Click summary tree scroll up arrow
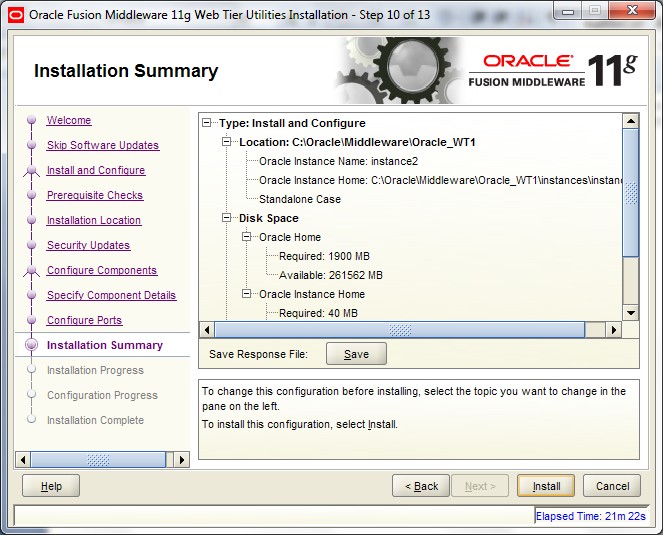This screenshot has height=535, width=663. coord(631,121)
